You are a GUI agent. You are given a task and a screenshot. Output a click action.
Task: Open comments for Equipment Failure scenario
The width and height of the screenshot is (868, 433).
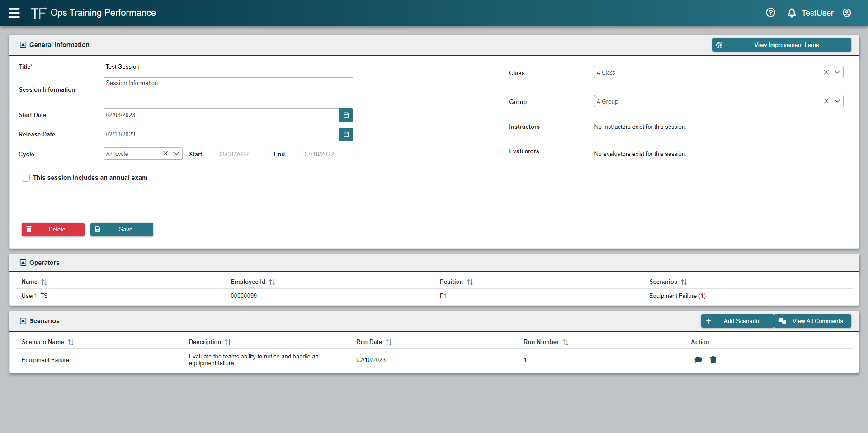(x=698, y=360)
